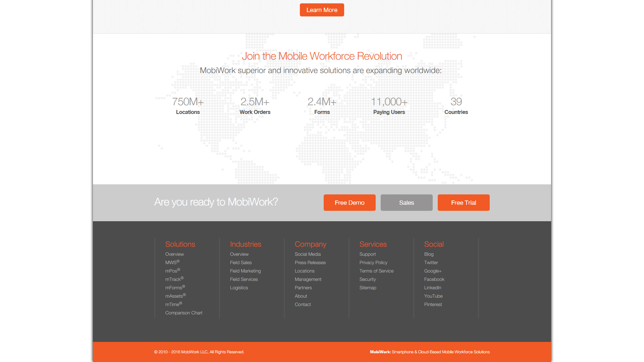Click the MobiWork tagline in orange footer
This screenshot has width=644, height=362.
coord(430,352)
